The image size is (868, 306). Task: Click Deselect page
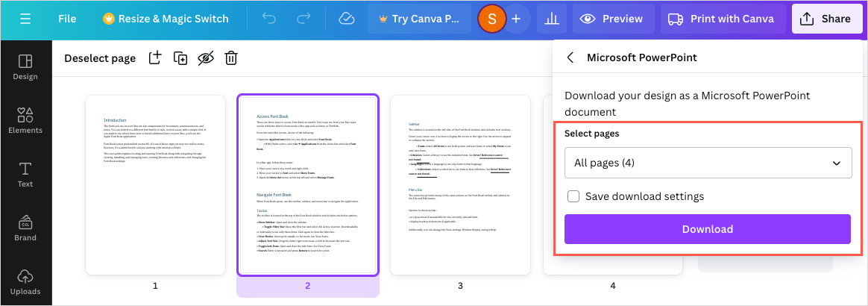click(100, 58)
